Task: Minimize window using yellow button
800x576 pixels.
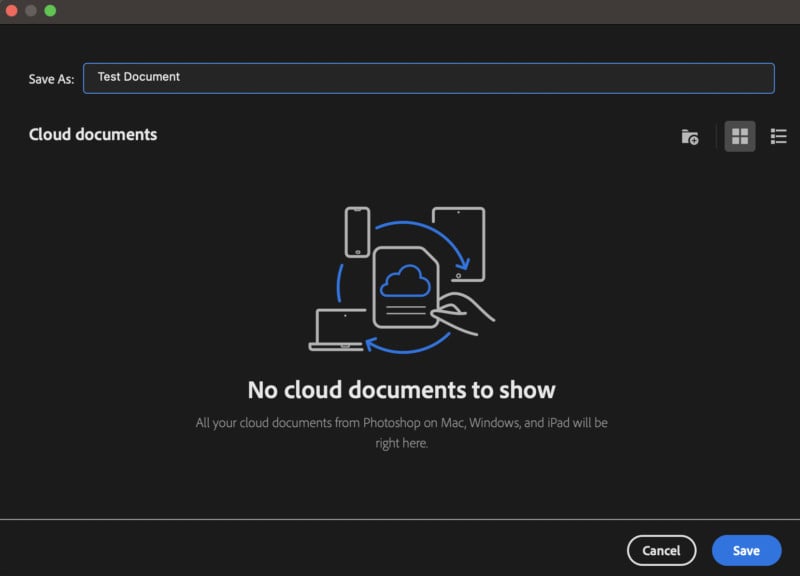Action: click(x=31, y=10)
